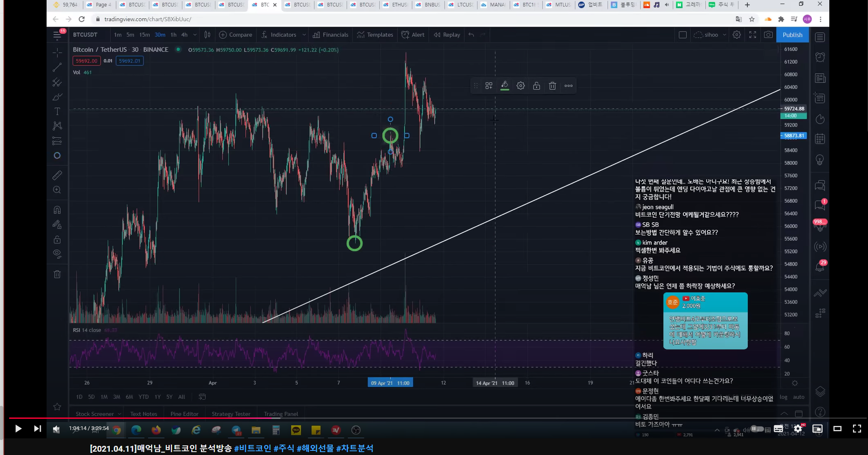The height and width of the screenshot is (455, 868).
Task: Click the blue Publish button
Action: [x=792, y=35]
